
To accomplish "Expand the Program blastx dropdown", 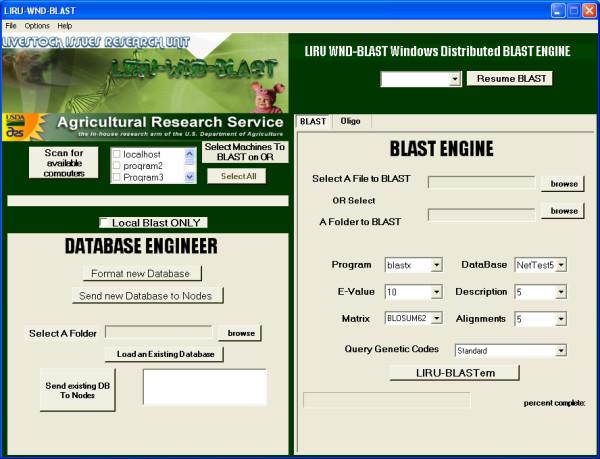I will coord(436,265).
